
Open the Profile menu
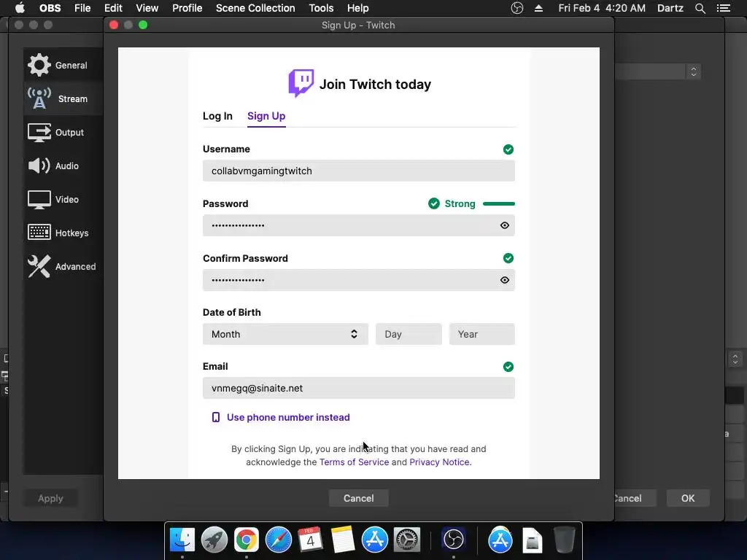point(187,8)
